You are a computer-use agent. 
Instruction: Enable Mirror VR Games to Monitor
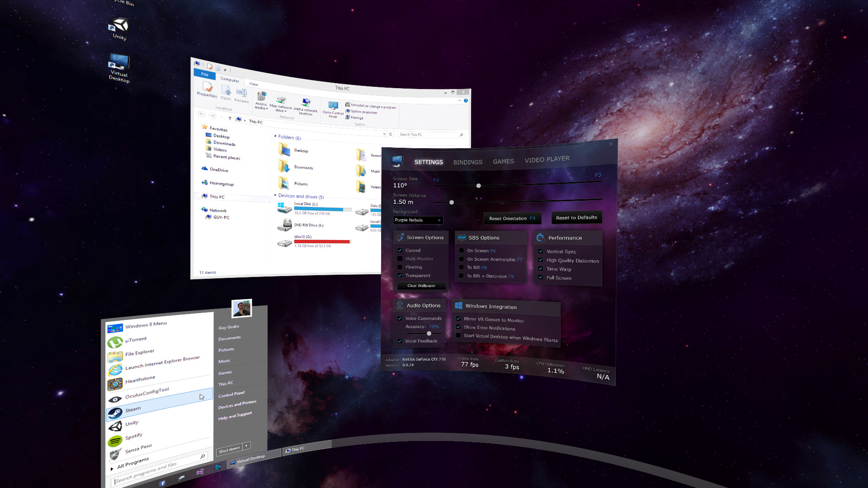tap(459, 319)
